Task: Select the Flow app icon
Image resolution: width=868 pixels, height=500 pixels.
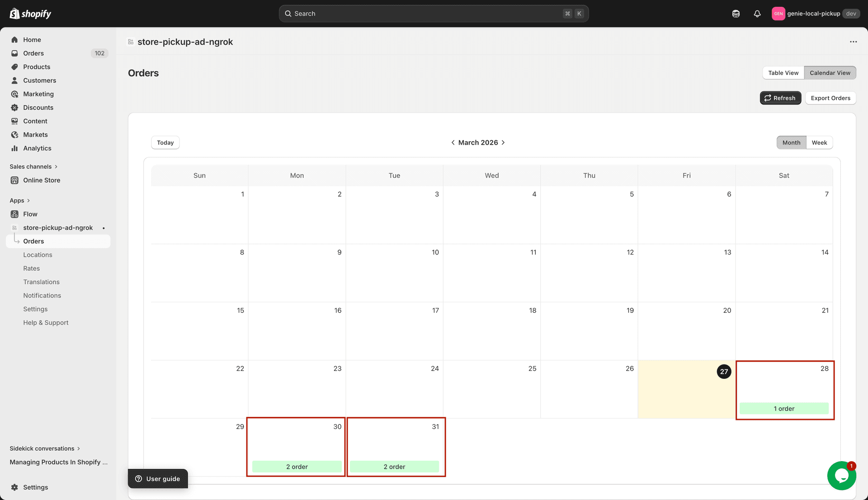Action: [x=14, y=214]
